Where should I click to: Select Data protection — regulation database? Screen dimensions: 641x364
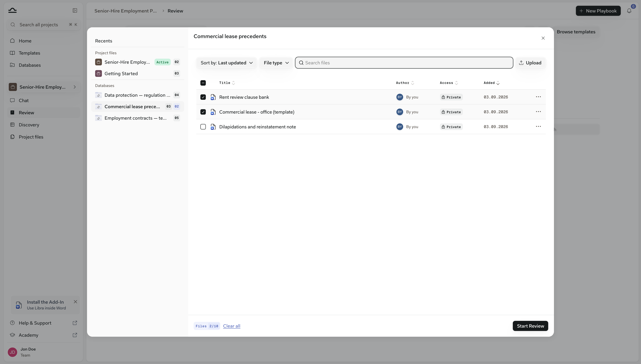(137, 95)
